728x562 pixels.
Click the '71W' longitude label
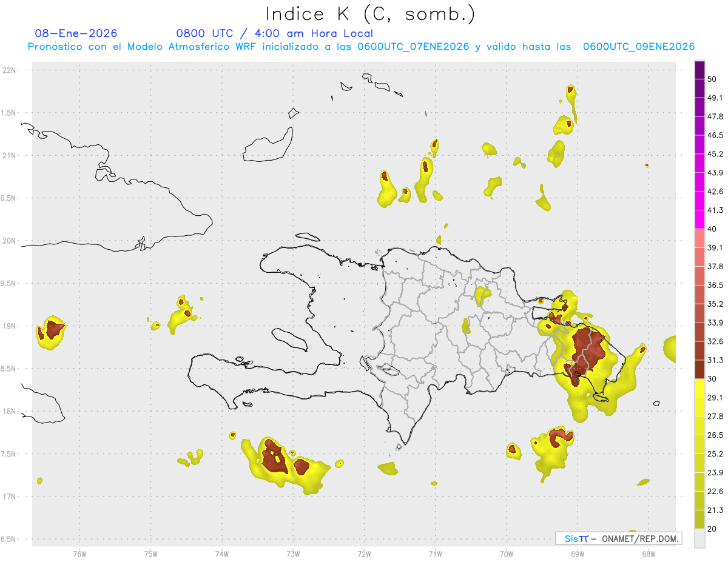tap(435, 554)
